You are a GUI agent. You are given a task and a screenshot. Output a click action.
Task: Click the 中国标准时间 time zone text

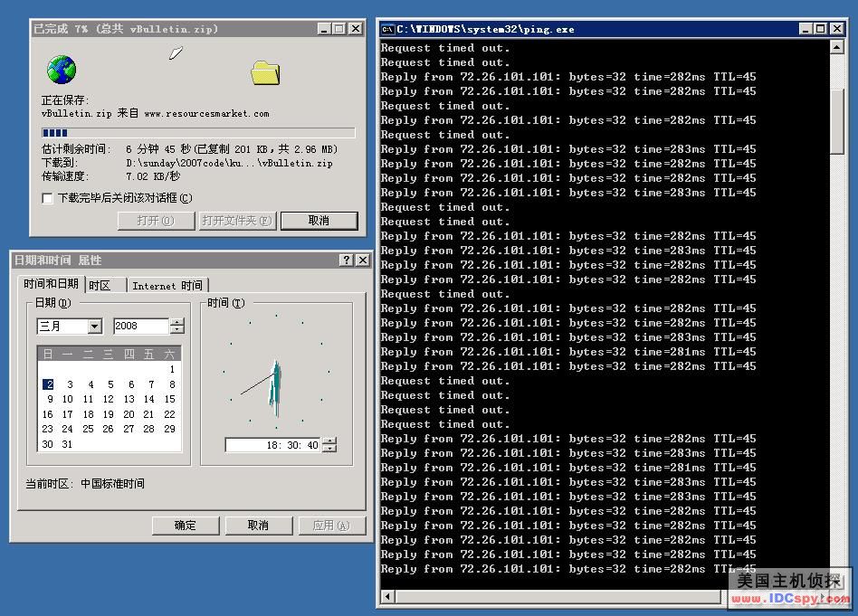point(113,484)
